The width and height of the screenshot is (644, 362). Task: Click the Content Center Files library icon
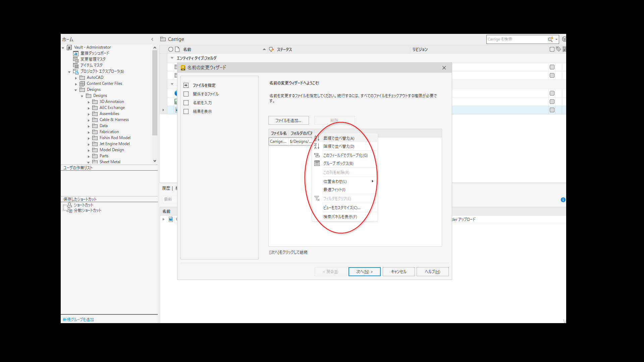coord(82,83)
